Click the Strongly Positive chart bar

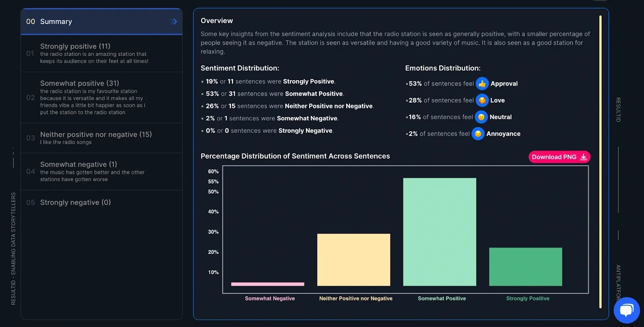[x=525, y=267]
